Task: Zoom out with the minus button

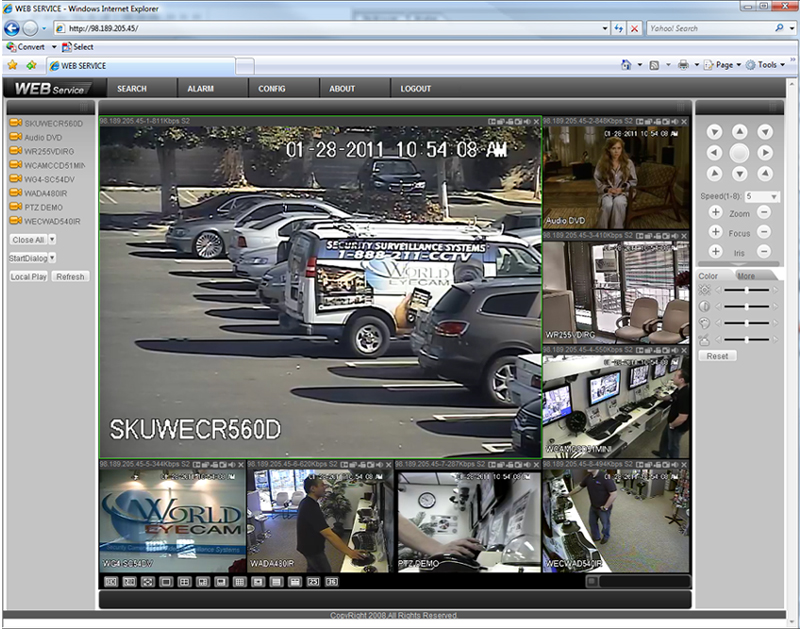Action: tap(763, 212)
